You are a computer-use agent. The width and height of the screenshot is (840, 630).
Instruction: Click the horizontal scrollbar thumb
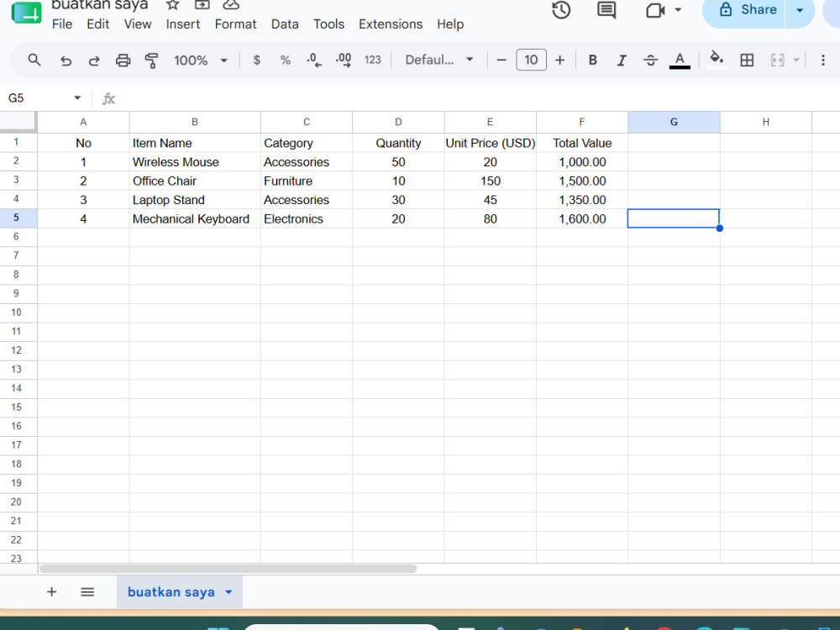pyautogui.click(x=228, y=569)
